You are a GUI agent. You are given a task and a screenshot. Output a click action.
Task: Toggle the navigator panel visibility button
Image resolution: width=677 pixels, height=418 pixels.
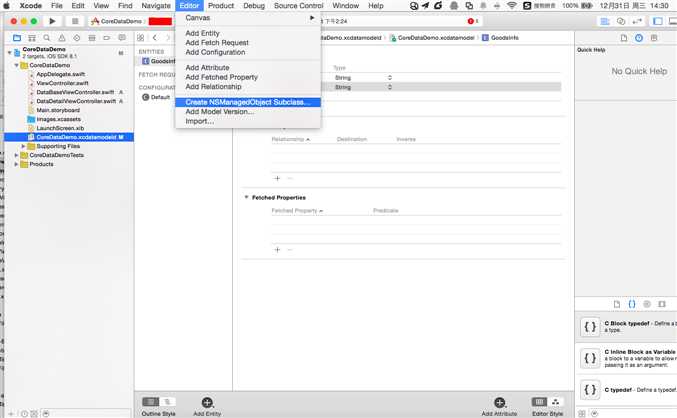pyautogui.click(x=658, y=21)
